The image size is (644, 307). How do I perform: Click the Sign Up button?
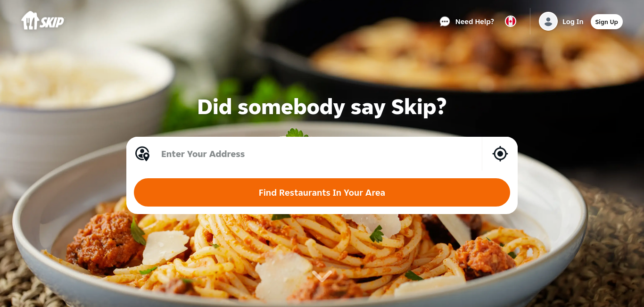point(606,22)
